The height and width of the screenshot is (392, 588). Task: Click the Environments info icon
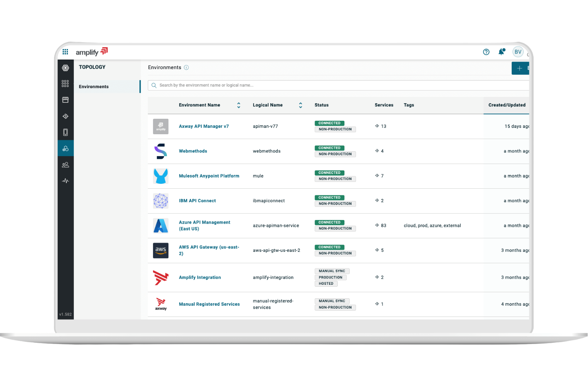click(x=186, y=68)
